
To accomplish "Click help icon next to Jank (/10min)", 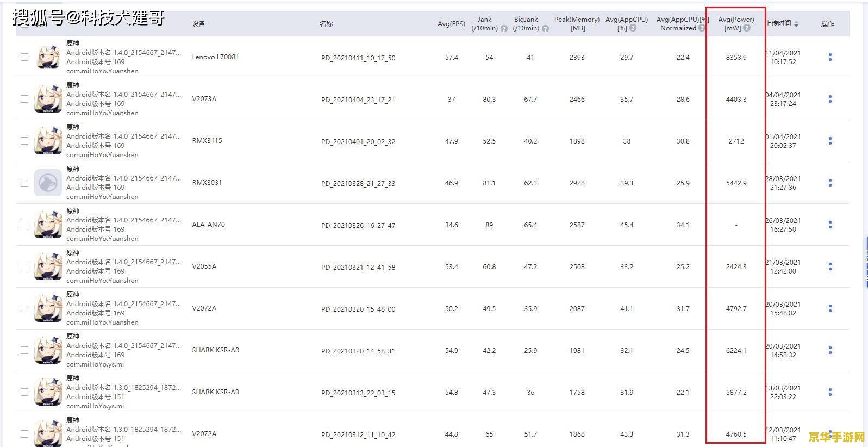I will [x=504, y=29].
